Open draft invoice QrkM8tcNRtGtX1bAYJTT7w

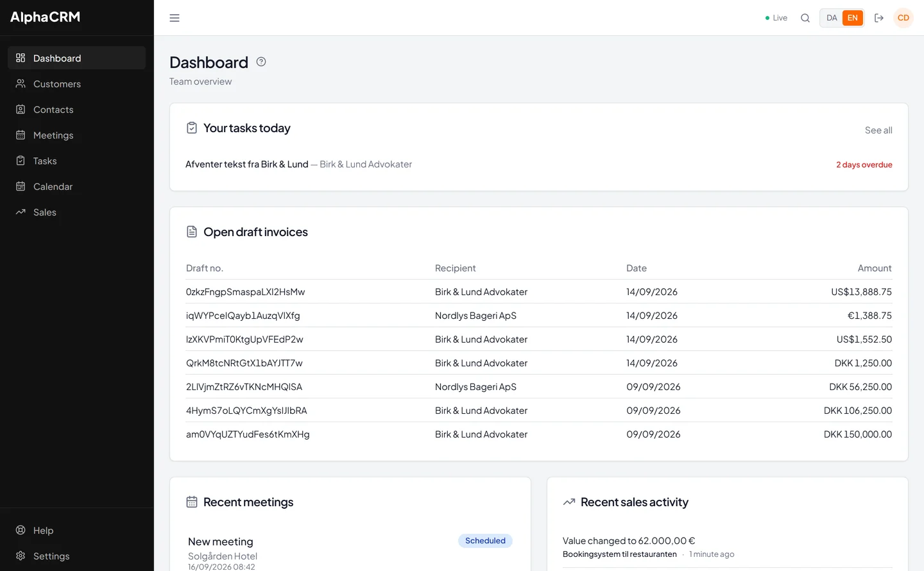[244, 363]
